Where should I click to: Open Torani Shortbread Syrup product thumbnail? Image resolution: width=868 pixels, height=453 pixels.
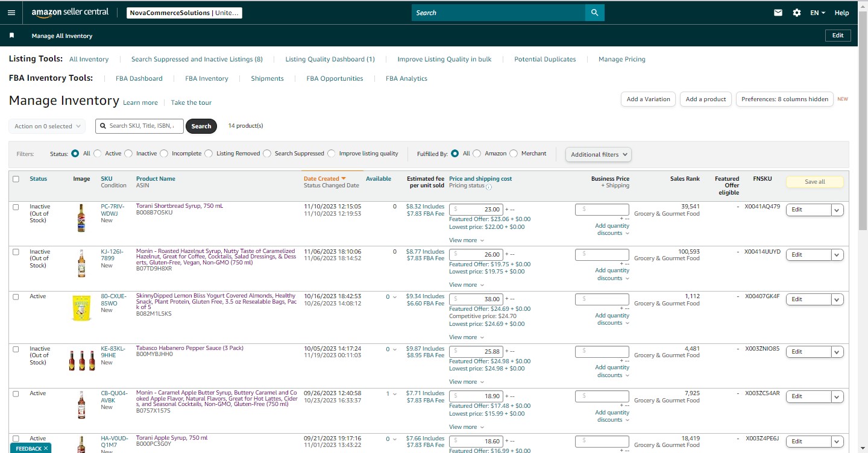[x=81, y=218]
